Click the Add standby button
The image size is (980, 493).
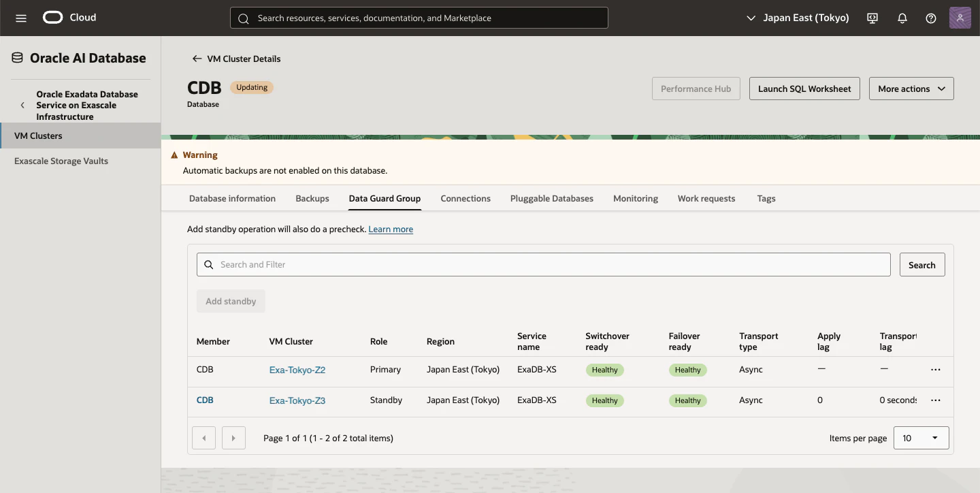click(231, 301)
